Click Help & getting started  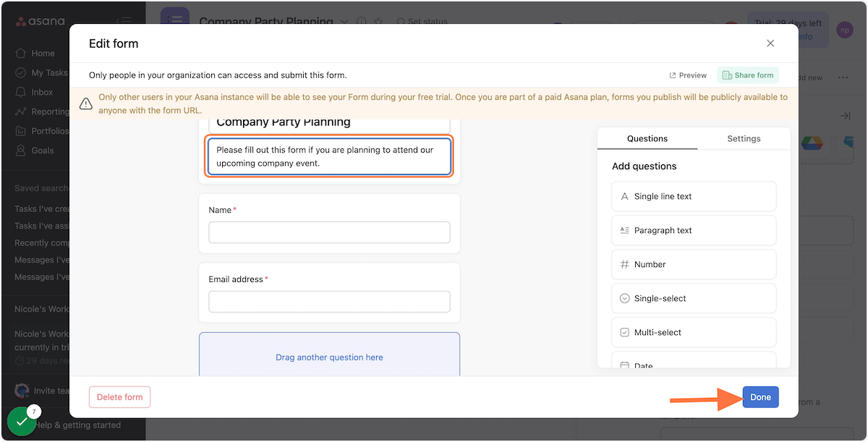point(77,425)
